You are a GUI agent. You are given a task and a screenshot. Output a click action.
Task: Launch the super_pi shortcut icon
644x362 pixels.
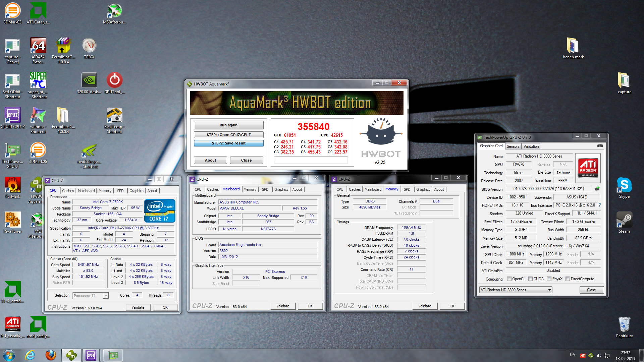[x=38, y=85]
